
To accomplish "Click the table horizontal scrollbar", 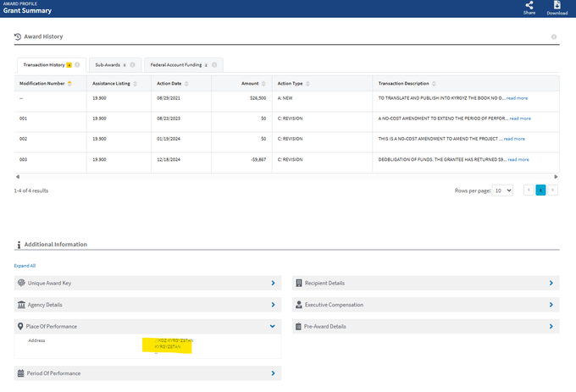I will (x=286, y=176).
